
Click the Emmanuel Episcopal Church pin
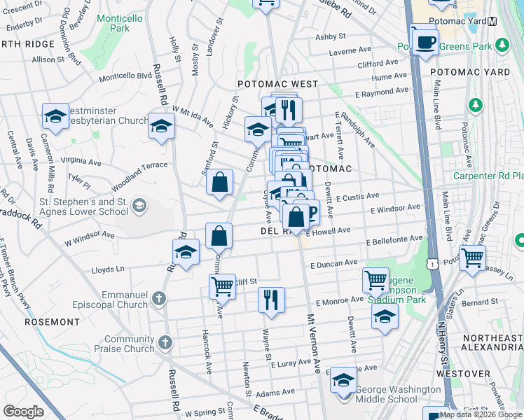(x=159, y=298)
